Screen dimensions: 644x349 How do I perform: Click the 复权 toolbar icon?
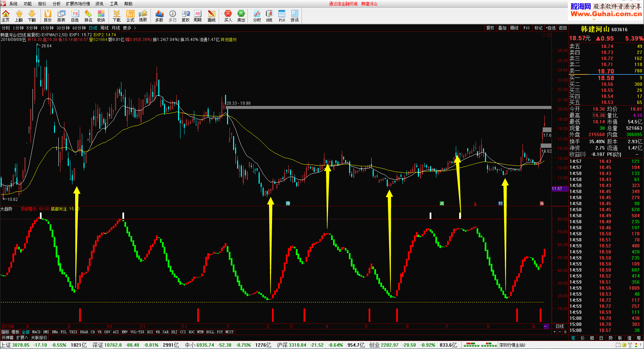pyautogui.click(x=186, y=16)
